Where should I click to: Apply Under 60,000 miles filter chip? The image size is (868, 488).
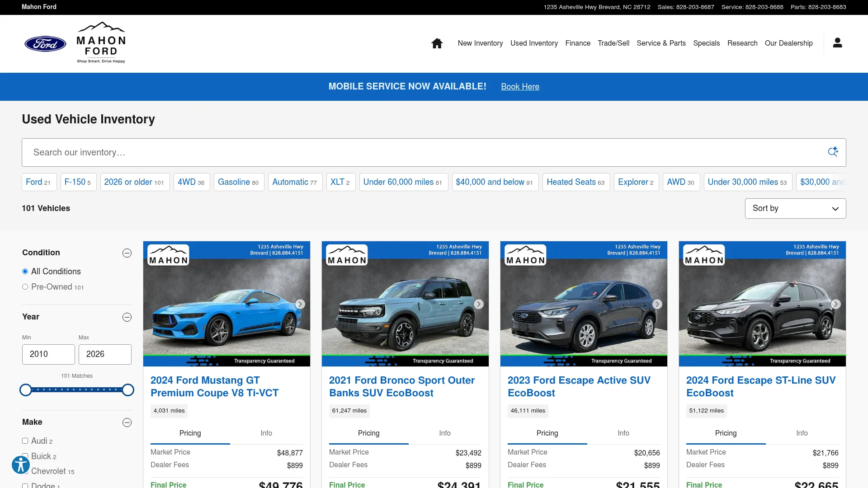(x=403, y=182)
